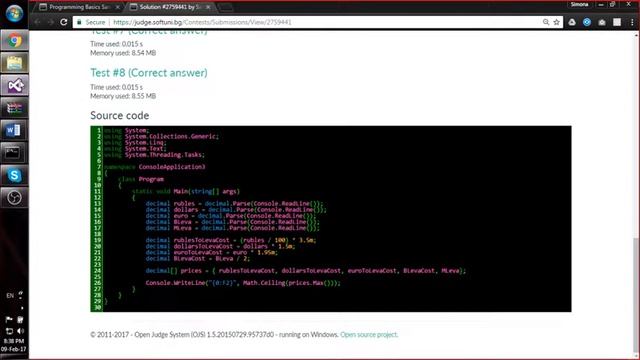Screen dimensions: 640x360
Task: Open the zoom magnifier in address bar
Action: coord(546,22)
